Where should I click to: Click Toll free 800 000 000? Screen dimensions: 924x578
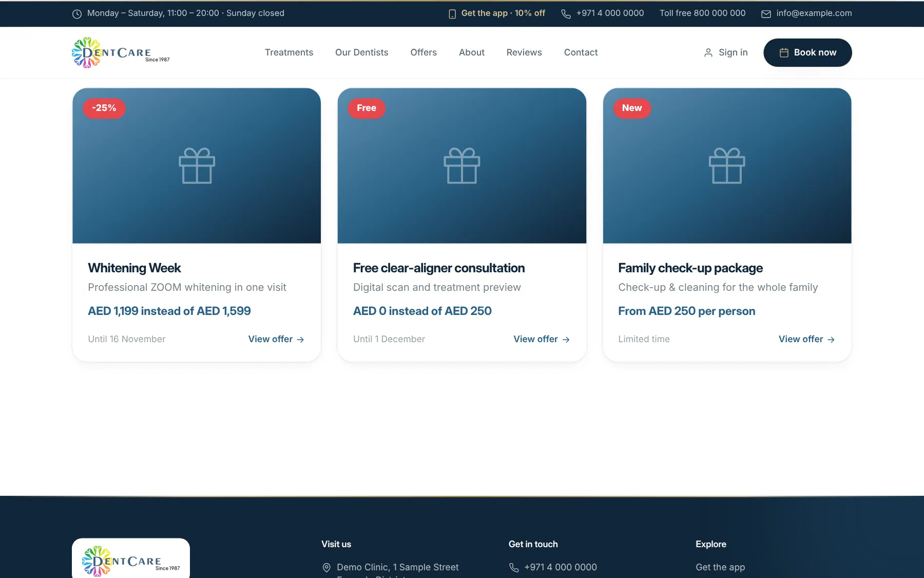click(702, 13)
